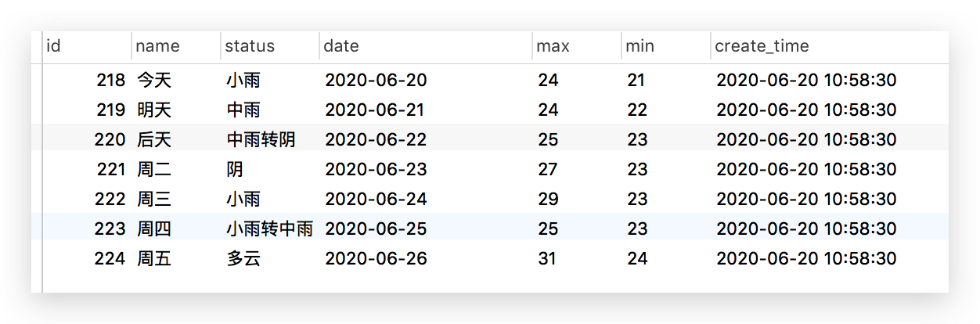
Task: Click the max column header
Action: pos(553,46)
